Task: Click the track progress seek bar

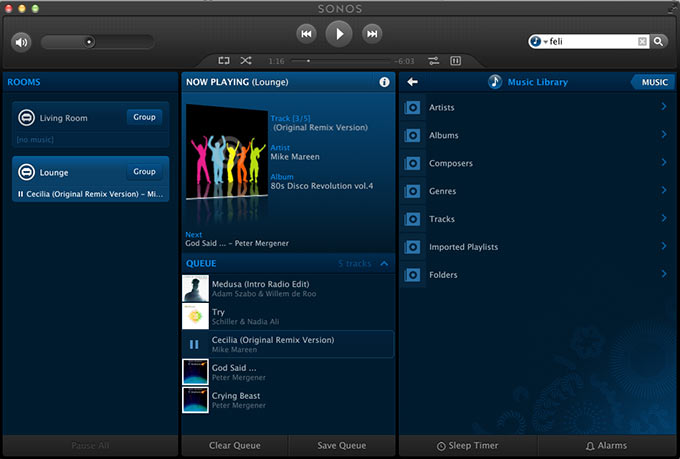Action: 340,61
